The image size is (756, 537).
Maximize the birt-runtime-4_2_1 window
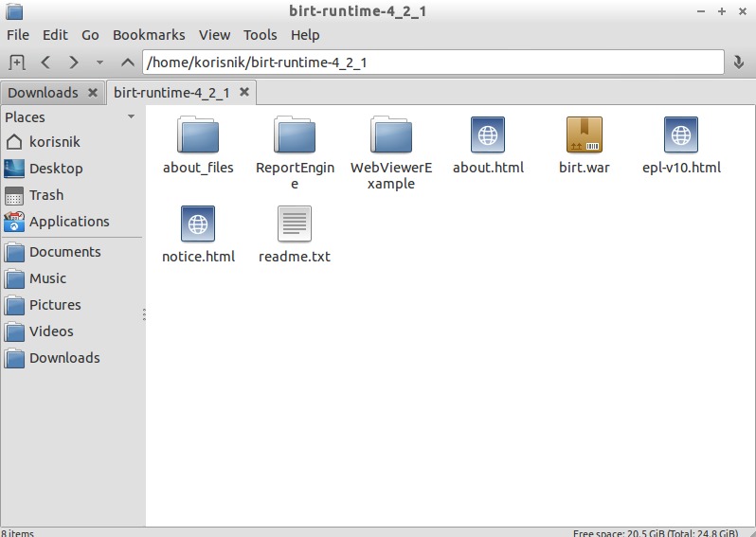[x=722, y=11]
